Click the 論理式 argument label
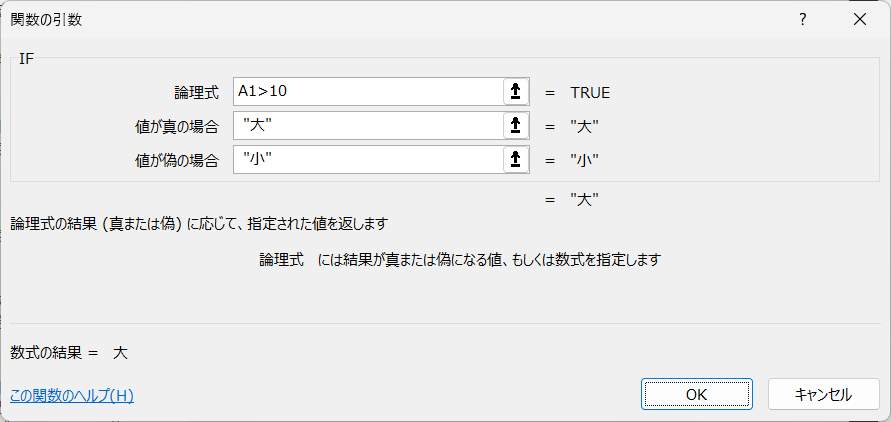 [x=196, y=93]
